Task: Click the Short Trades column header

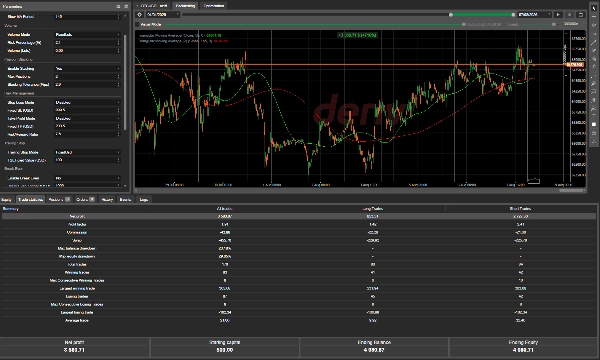Action: click(520, 209)
